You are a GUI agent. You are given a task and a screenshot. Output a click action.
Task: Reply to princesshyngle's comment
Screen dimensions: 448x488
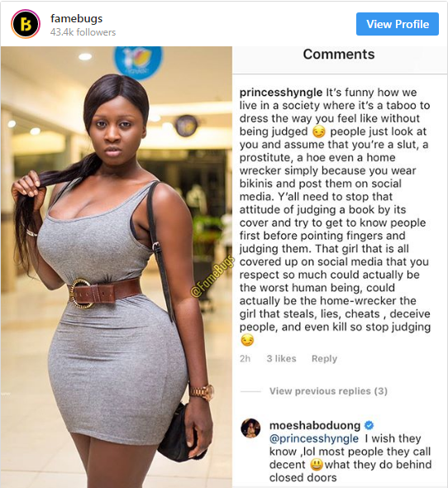pos(324,358)
